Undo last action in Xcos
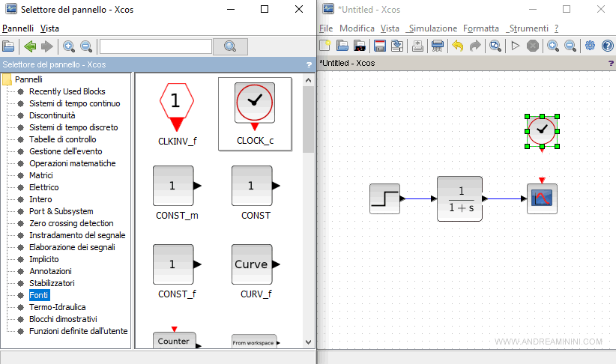616x364 pixels. [x=458, y=46]
